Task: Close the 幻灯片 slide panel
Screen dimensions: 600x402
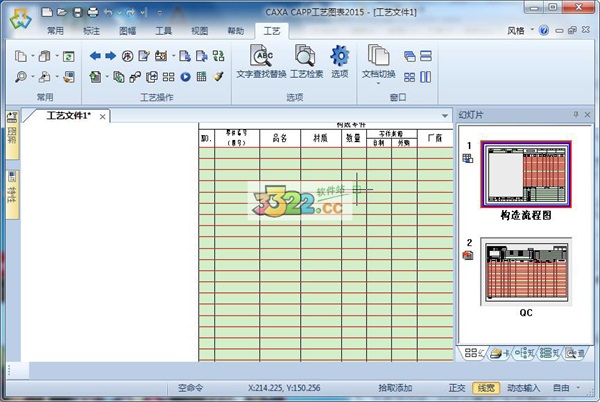Action: click(x=587, y=114)
